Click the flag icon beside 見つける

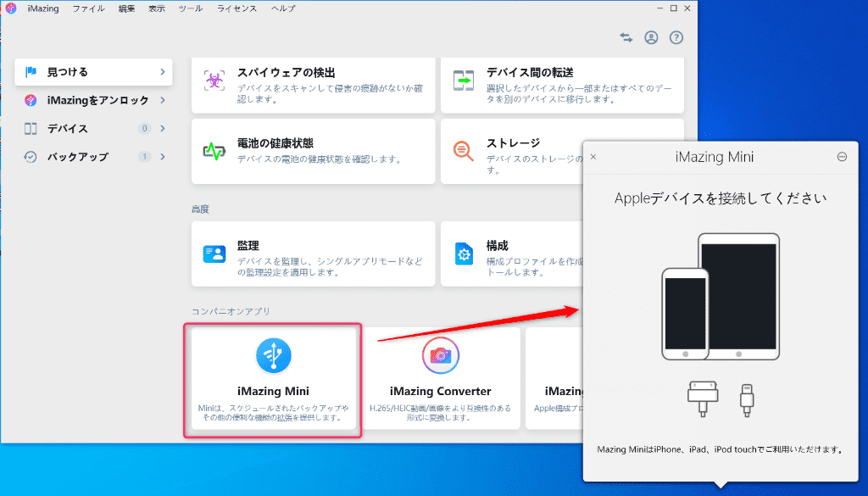point(31,72)
